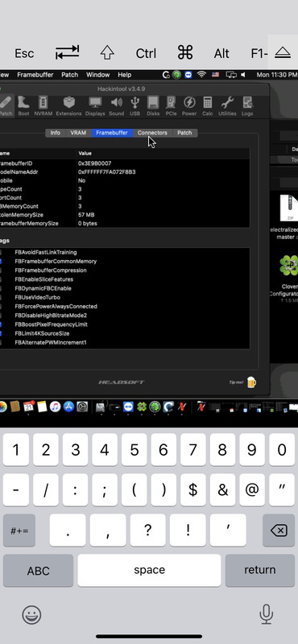Tap the emoji keyboard button

click(31, 615)
